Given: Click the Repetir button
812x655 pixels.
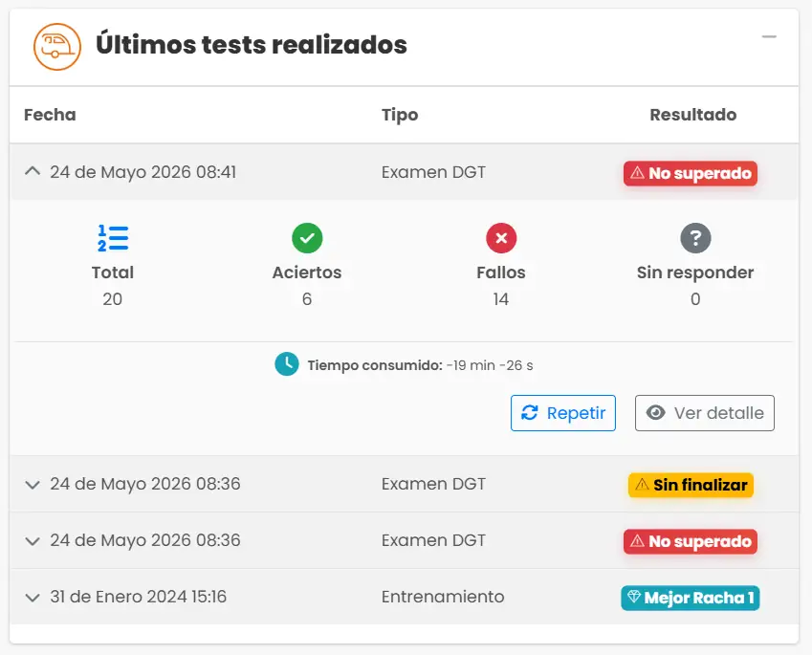Looking at the screenshot, I should tap(563, 413).
